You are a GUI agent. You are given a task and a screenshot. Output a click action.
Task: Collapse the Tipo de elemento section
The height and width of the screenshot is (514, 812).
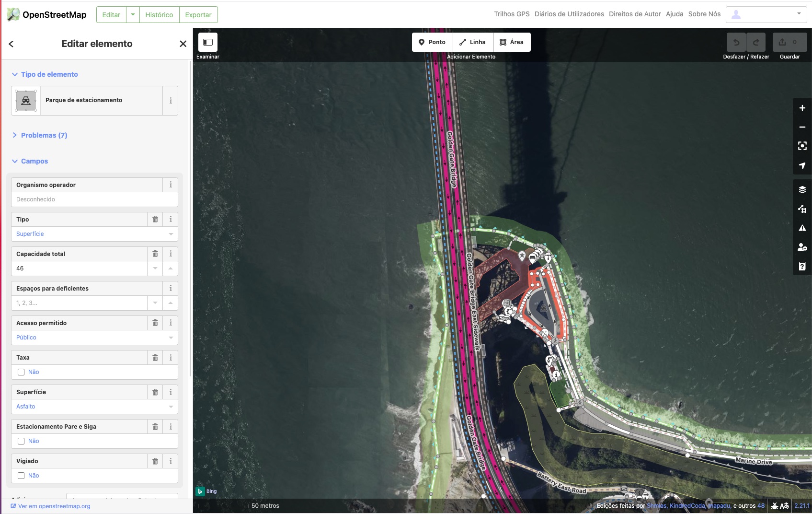tap(45, 74)
